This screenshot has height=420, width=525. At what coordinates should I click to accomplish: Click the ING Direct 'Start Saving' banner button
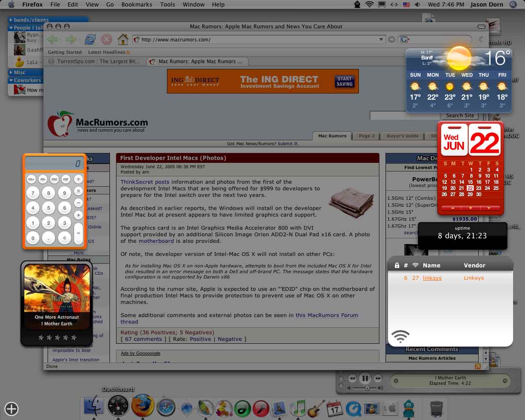345,81
